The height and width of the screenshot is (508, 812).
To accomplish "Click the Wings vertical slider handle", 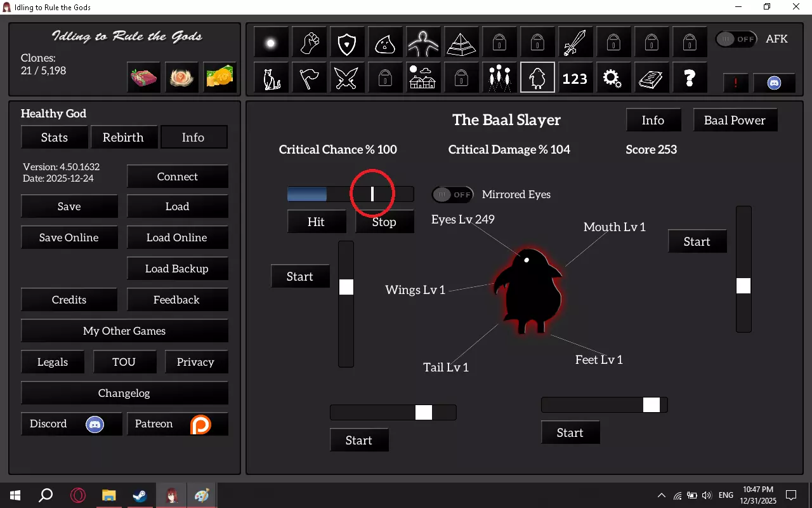I will 346,287.
